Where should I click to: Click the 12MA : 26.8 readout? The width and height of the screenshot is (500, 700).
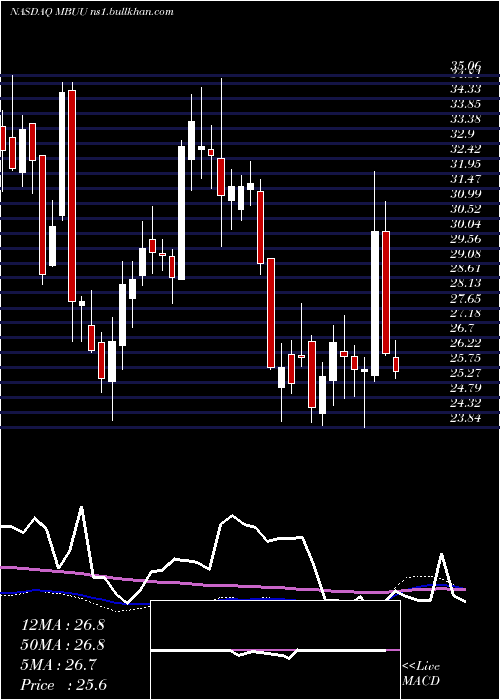click(62, 625)
